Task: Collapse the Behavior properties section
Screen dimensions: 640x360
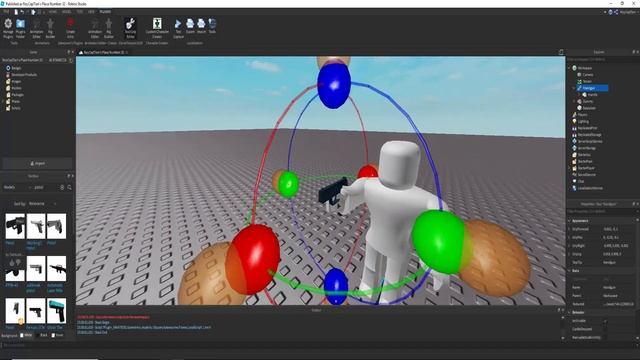Action: pyautogui.click(x=569, y=313)
